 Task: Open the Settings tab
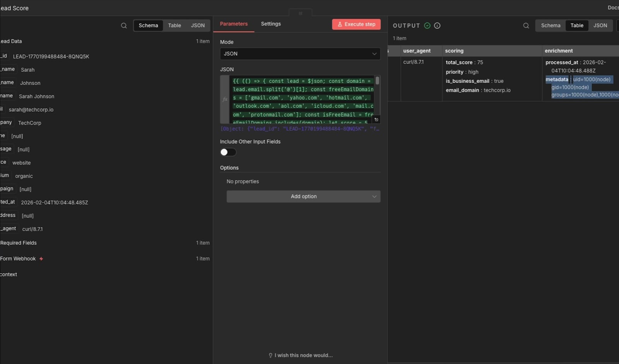(x=271, y=24)
